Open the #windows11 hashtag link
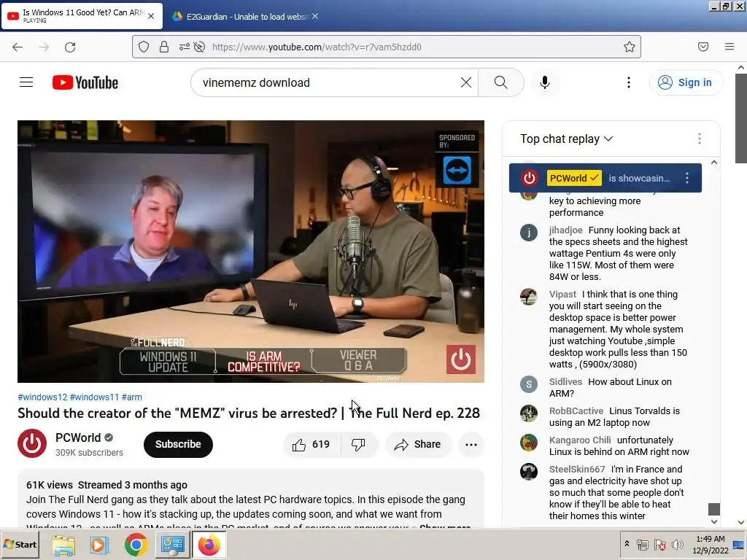The width and height of the screenshot is (747, 560). 94,397
